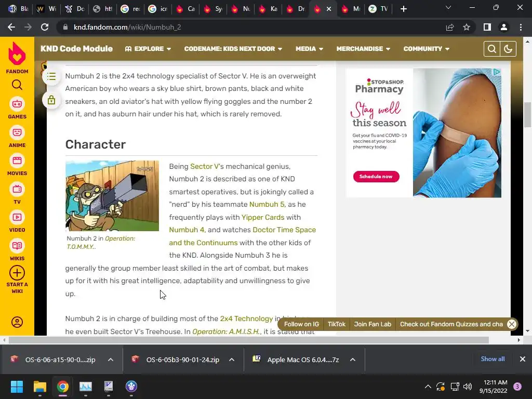Click the vertical page scrollbar thumb
Image resolution: width=532 pixels, height=399 pixels.
pos(527,115)
